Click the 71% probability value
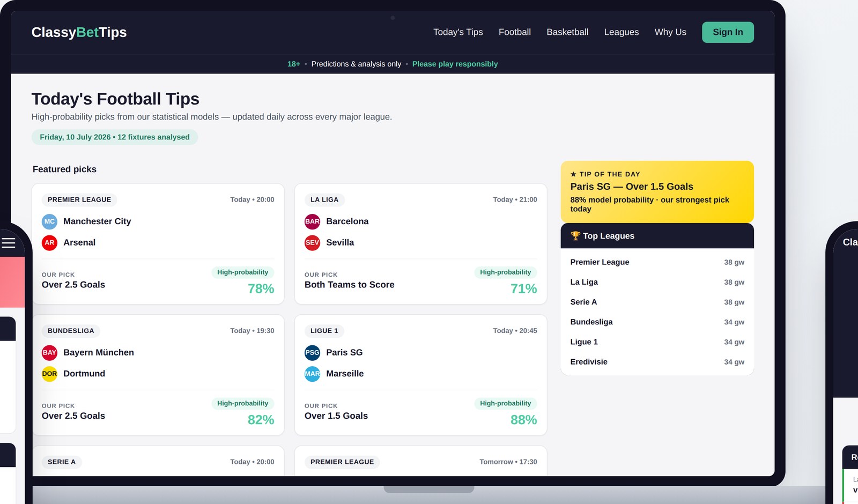This screenshot has width=858, height=504. (523, 289)
